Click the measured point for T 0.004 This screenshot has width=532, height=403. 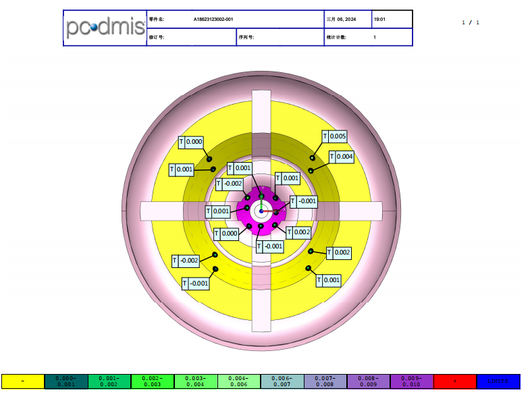pos(311,170)
